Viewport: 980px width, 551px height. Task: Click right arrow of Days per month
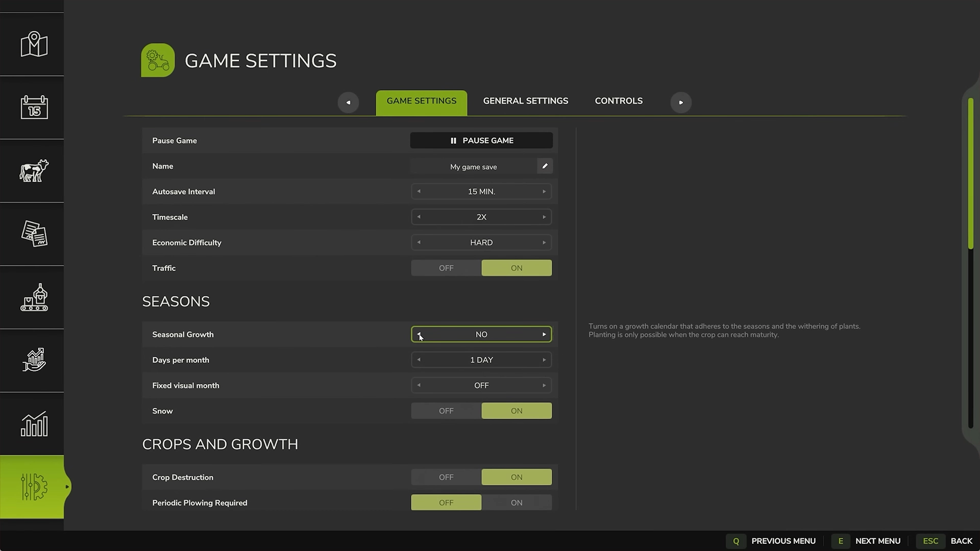(x=544, y=360)
